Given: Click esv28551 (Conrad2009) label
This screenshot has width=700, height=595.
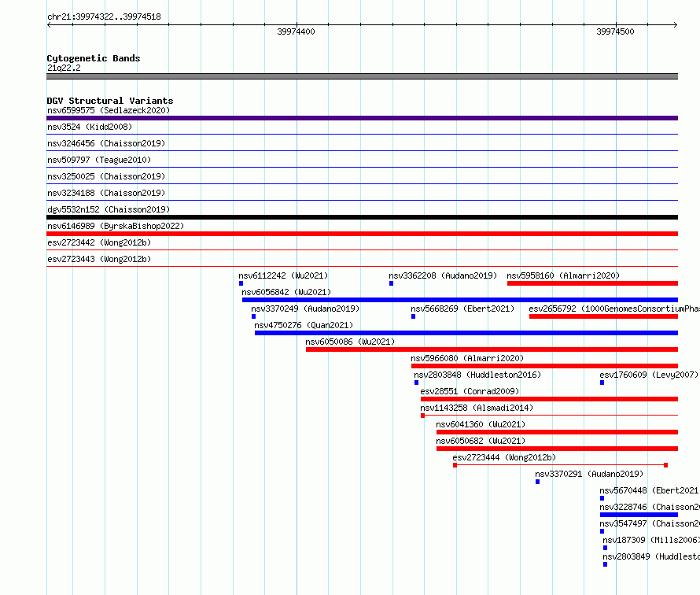Looking at the screenshot, I should (470, 391).
